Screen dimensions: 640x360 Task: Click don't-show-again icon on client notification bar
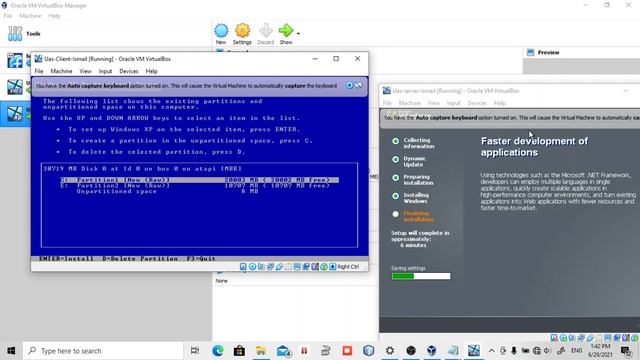click(358, 85)
